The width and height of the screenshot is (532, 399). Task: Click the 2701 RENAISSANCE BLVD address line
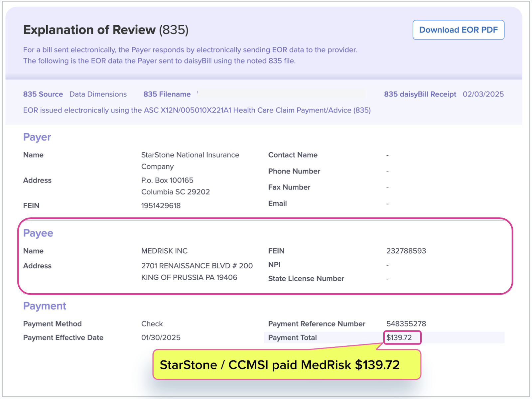click(197, 266)
